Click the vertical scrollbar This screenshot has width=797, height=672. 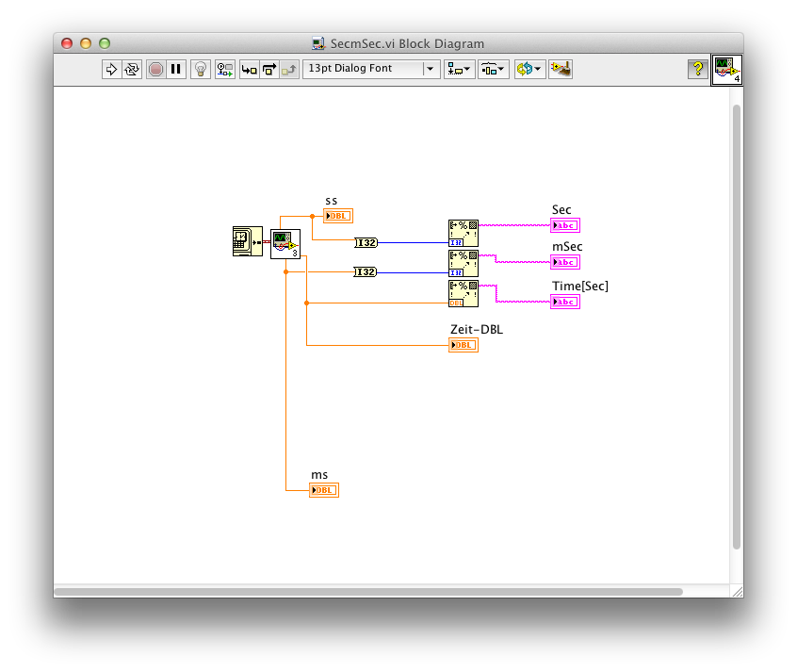pyautogui.click(x=737, y=327)
